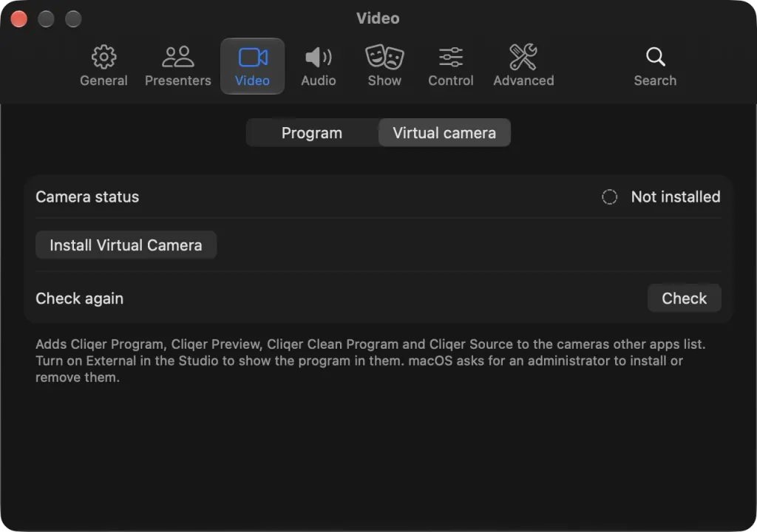The width and height of the screenshot is (757, 532).
Task: Click the description text about Cliqer cameras
Action: tap(371, 361)
